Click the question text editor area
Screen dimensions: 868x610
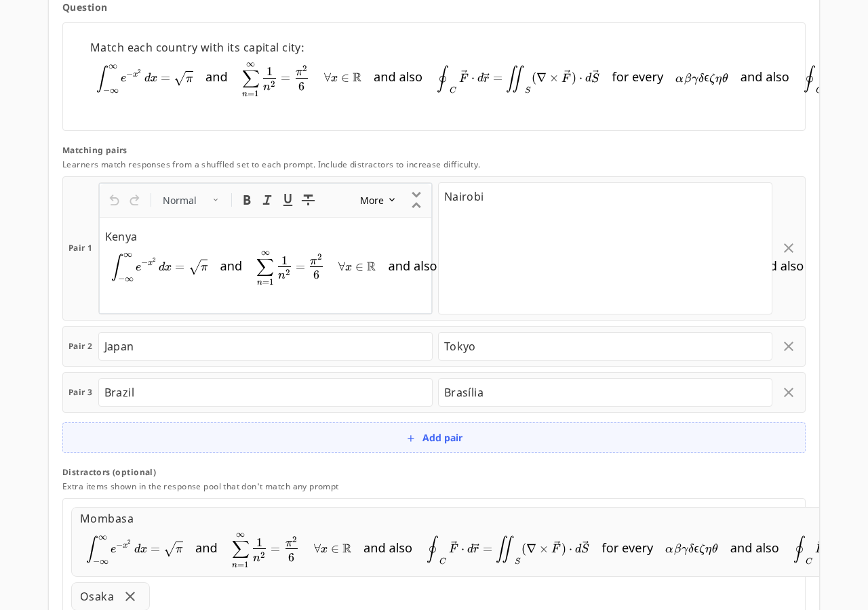tap(434, 77)
